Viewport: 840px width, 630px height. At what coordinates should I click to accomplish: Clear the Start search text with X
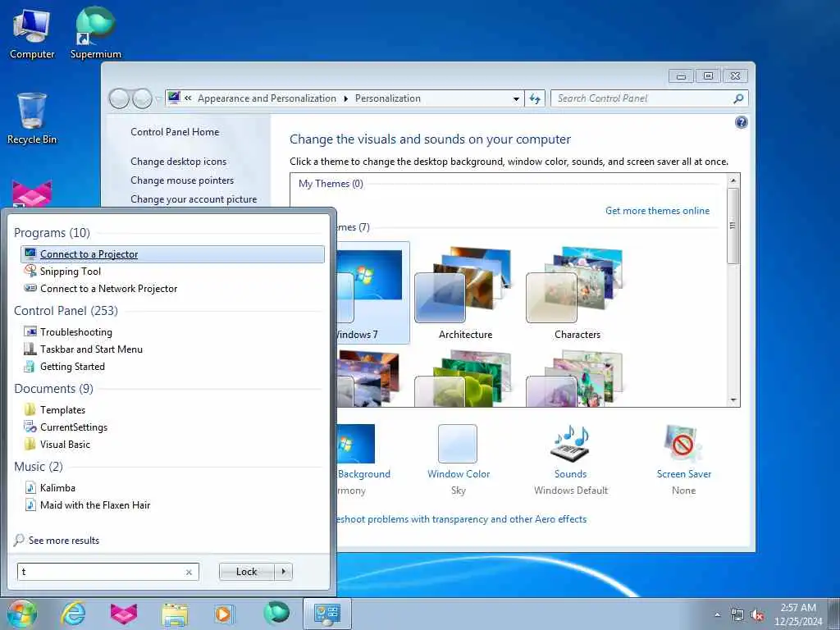[189, 572]
